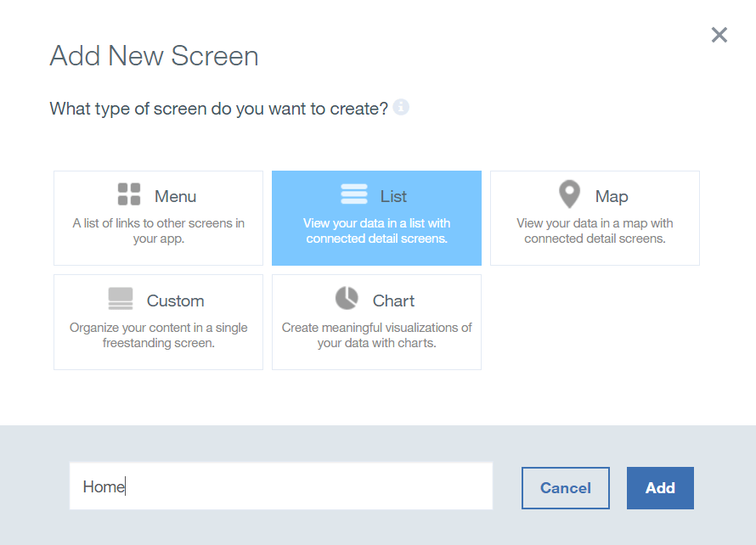Click the 'links to other screens' description
The width and height of the screenshot is (756, 545).
click(158, 231)
